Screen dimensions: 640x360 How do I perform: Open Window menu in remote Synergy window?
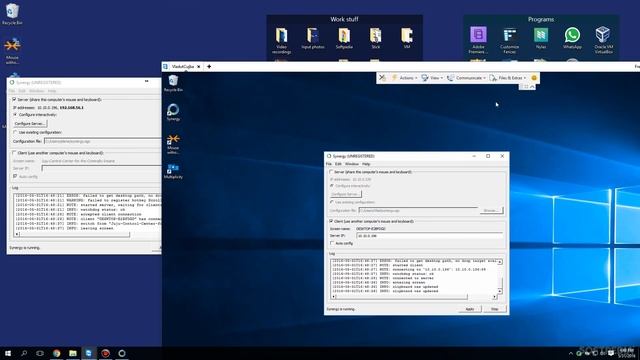[x=352, y=164]
